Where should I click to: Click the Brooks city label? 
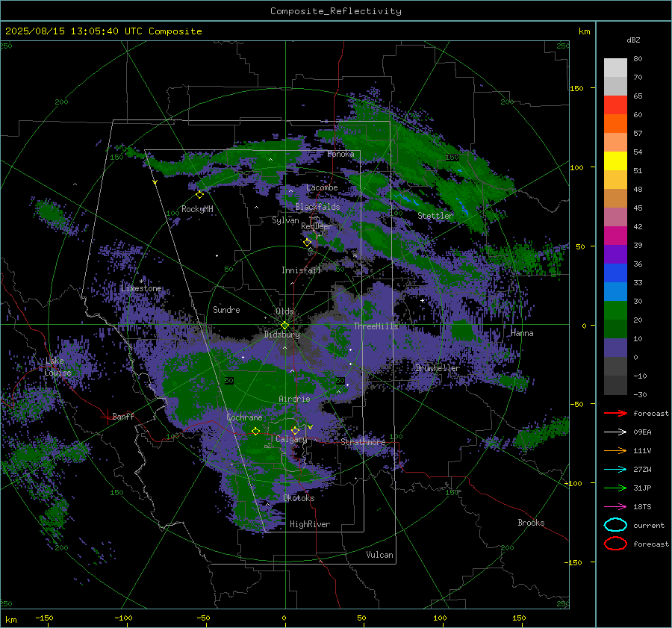531,523
